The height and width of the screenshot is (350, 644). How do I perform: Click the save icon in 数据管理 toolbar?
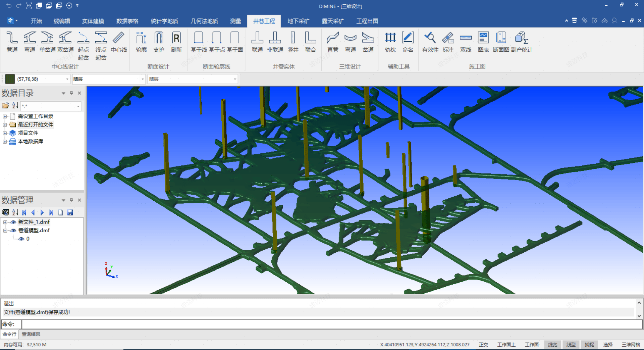coord(70,212)
